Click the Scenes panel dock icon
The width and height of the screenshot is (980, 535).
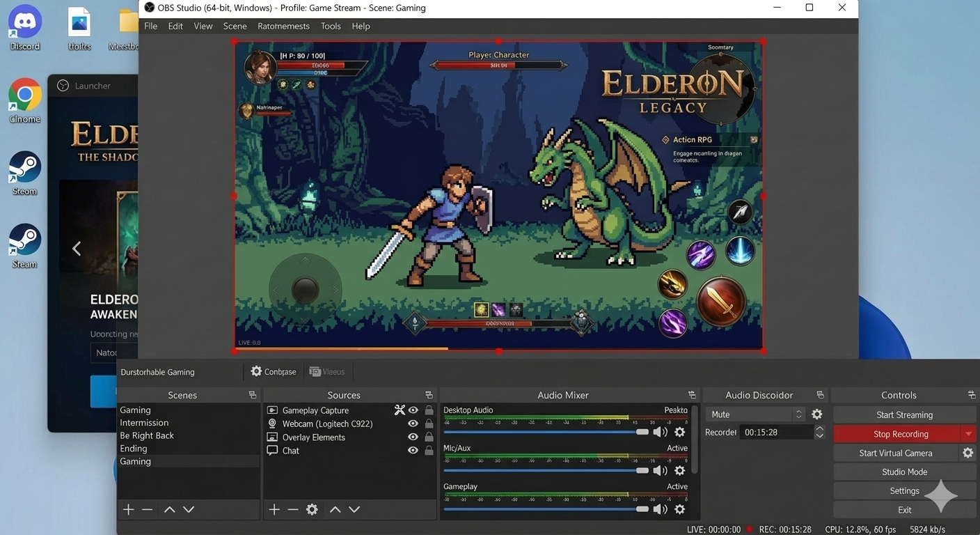252,395
